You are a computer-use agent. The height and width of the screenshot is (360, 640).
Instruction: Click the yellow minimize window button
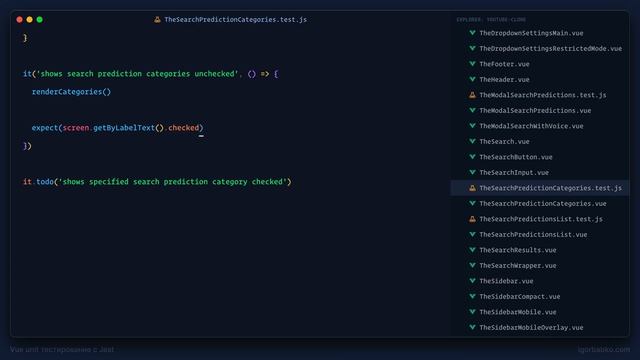click(x=29, y=19)
